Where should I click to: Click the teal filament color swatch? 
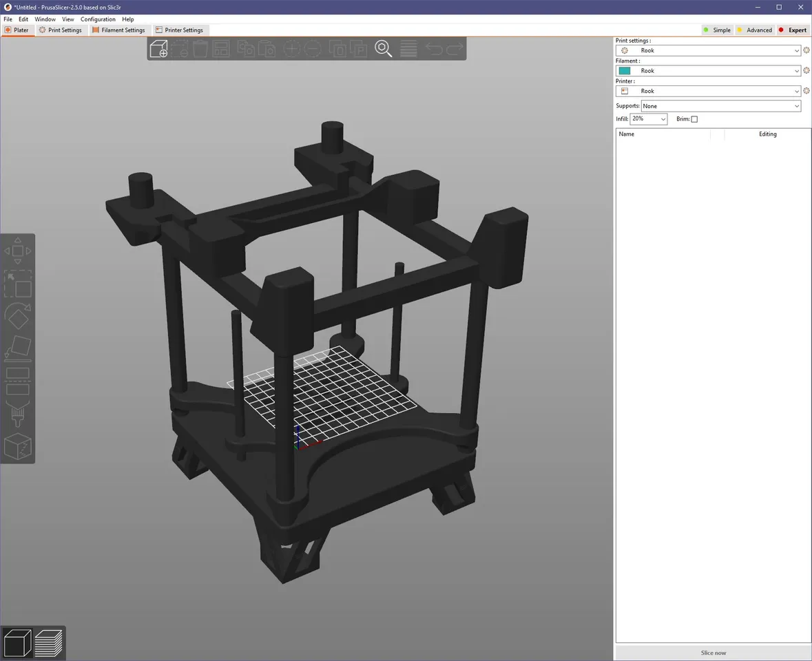[x=625, y=70]
